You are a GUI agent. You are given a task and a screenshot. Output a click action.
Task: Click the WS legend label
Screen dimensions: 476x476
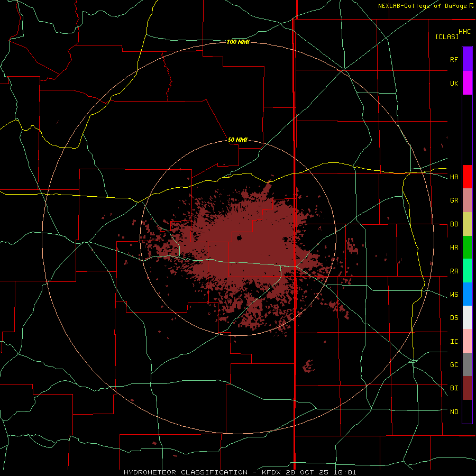coord(454,295)
